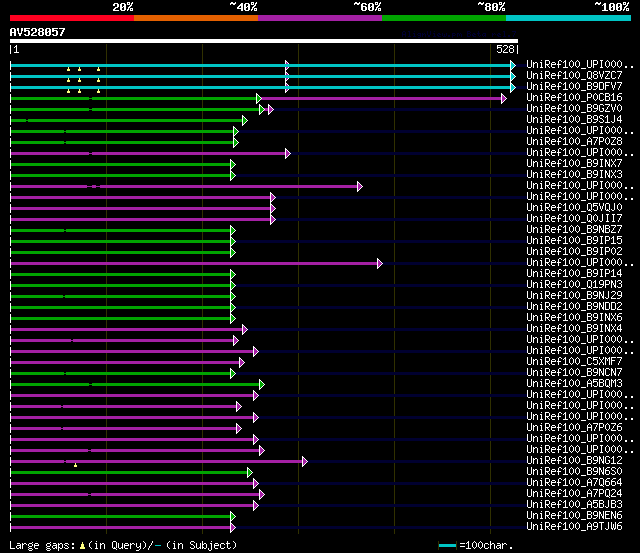Select the UniRef100_B9INX4 label
Viewport: 640px width, 553px height.
[x=574, y=329]
